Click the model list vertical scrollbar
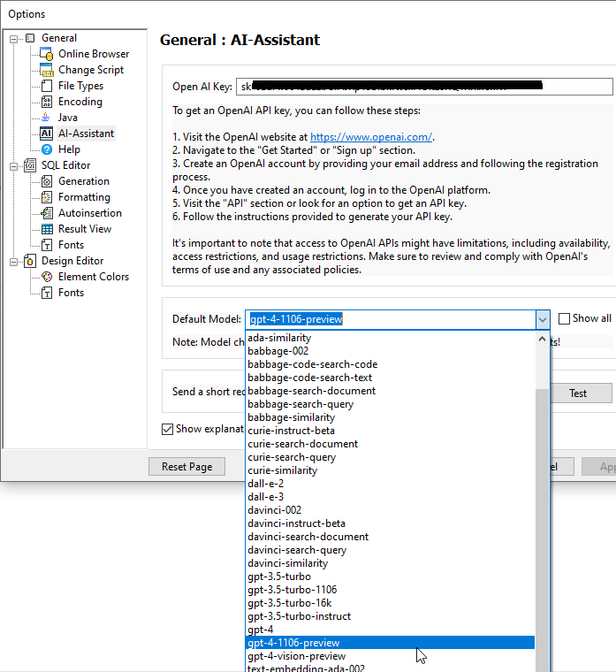 tap(543, 495)
